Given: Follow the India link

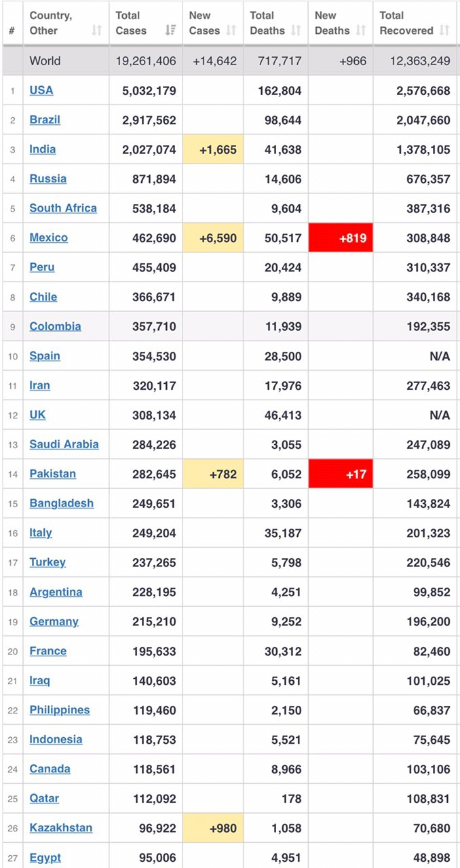Looking at the screenshot, I should (x=43, y=149).
